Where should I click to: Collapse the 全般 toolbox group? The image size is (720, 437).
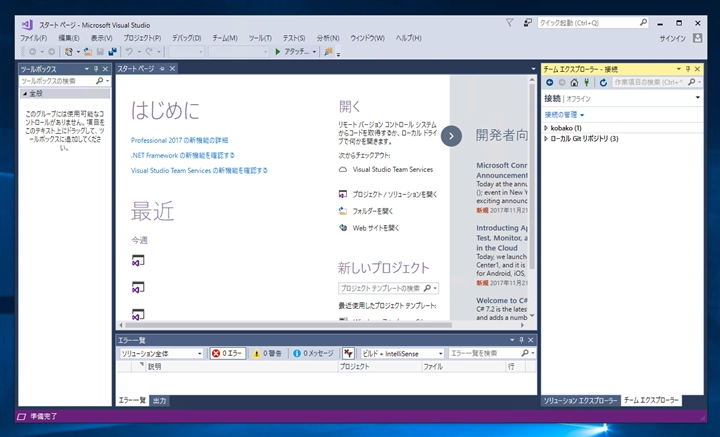click(x=25, y=94)
